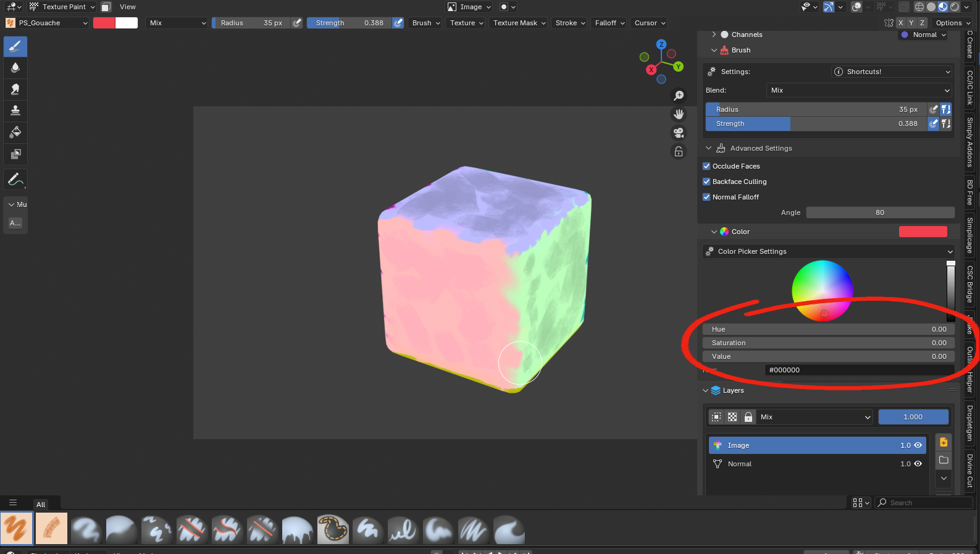Open the Blend mode dropdown in Settings
Screen dimensions: 980x554
[859, 90]
